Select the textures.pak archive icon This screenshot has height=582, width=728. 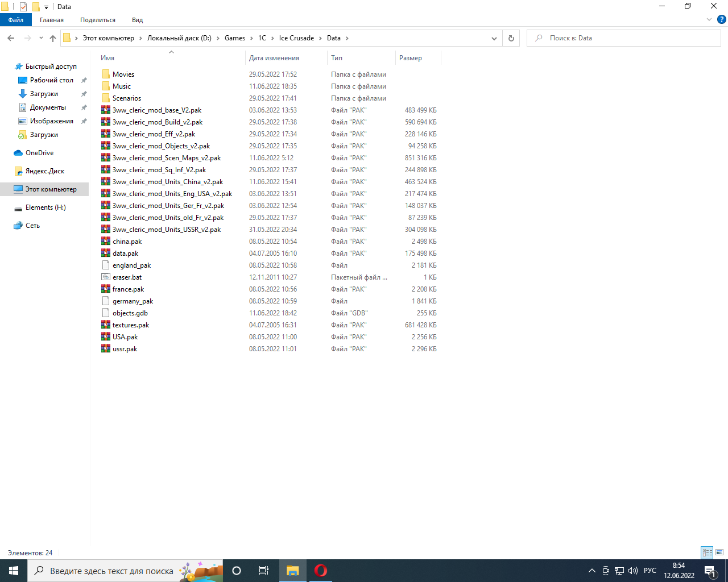coord(106,325)
